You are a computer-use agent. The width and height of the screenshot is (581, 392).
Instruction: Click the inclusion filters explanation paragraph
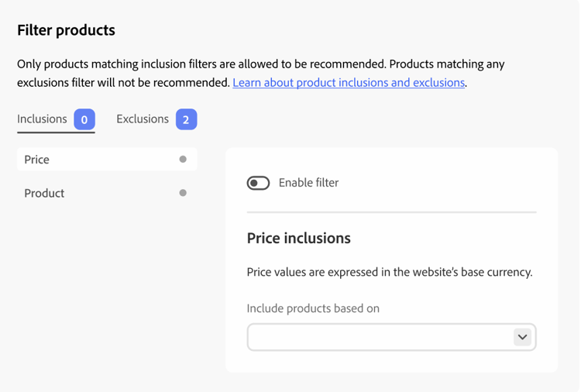pos(260,64)
